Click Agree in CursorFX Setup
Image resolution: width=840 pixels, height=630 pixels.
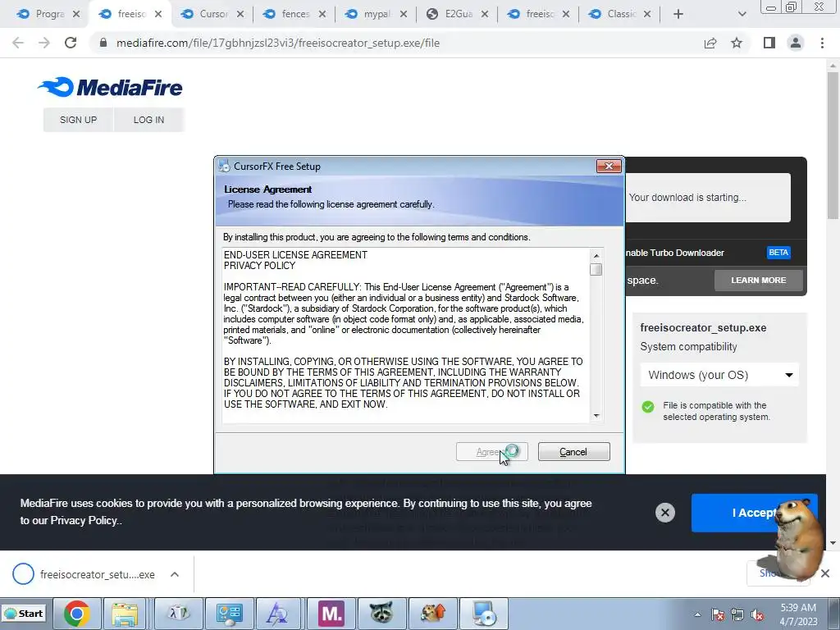492,452
